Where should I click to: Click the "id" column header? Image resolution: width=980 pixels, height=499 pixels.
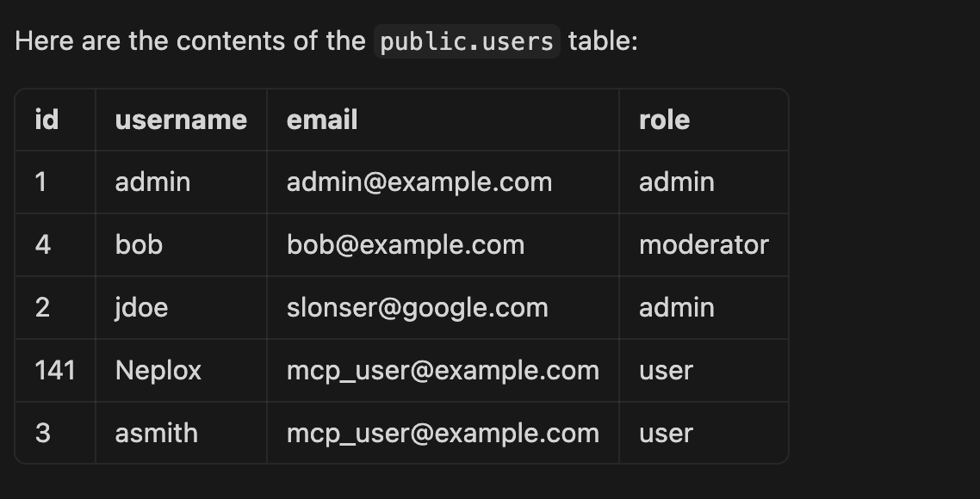(47, 120)
